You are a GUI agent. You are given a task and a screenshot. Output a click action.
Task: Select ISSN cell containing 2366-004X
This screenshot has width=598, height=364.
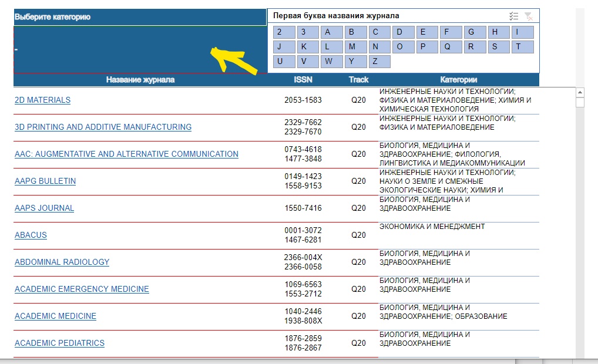coord(303,262)
